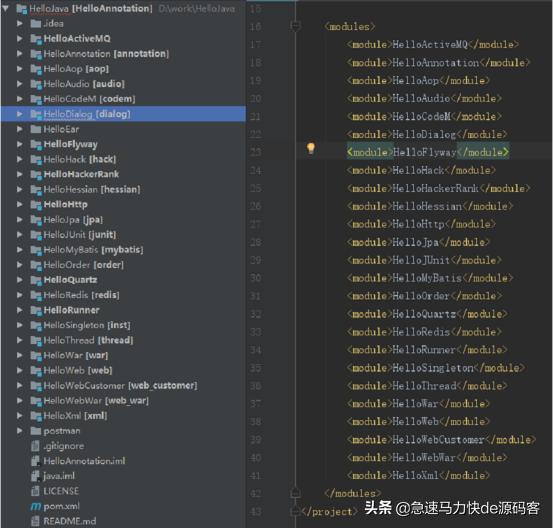Click the Maven pom.xml file icon

click(36, 506)
